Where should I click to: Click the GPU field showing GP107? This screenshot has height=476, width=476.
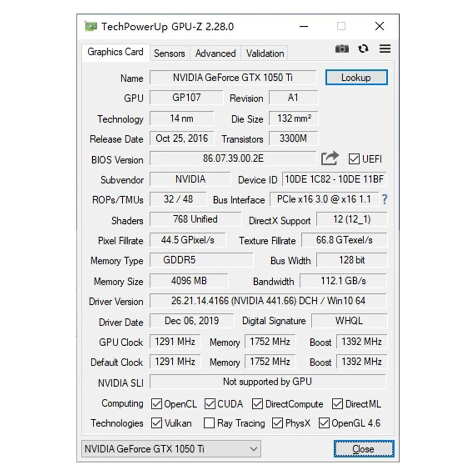[186, 98]
